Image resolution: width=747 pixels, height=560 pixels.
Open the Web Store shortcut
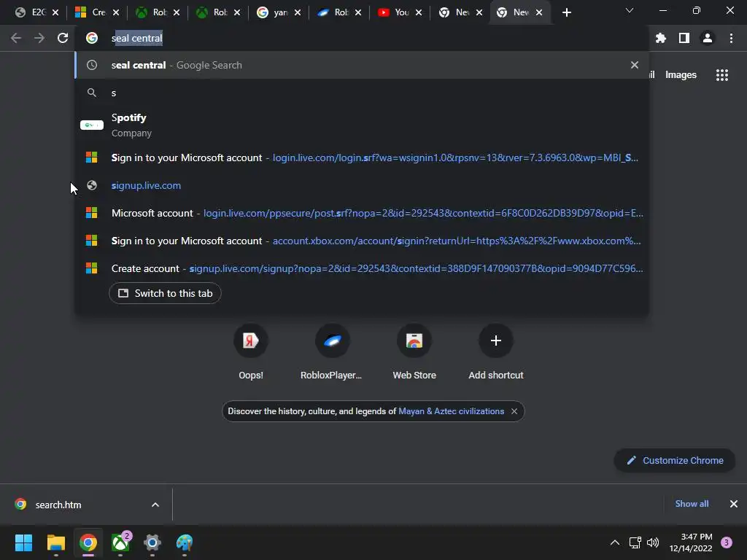(414, 352)
